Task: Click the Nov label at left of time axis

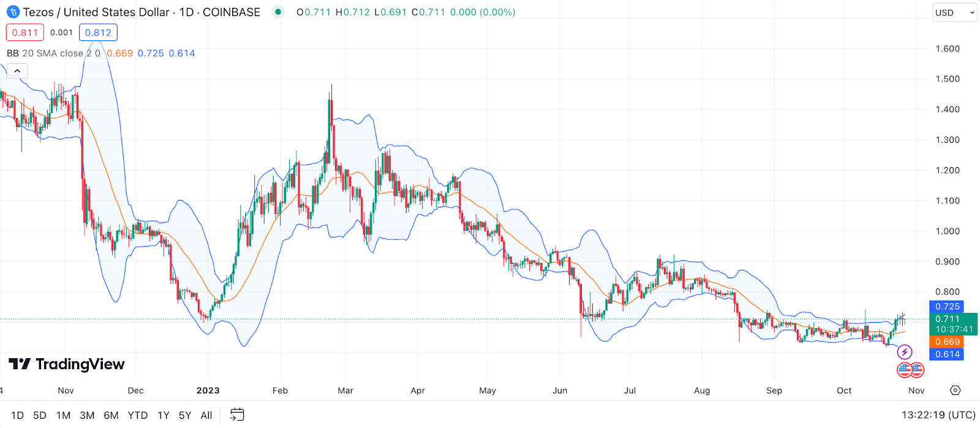Action: 66,391
